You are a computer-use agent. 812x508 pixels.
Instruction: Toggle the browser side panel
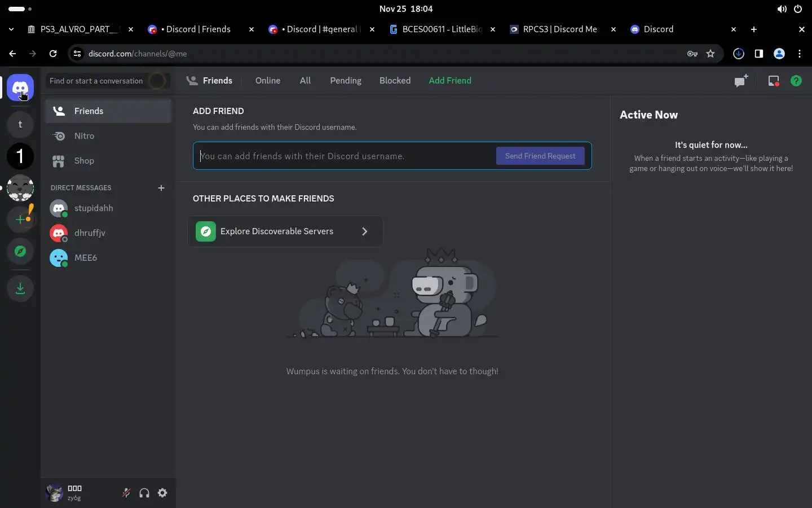pyautogui.click(x=759, y=54)
